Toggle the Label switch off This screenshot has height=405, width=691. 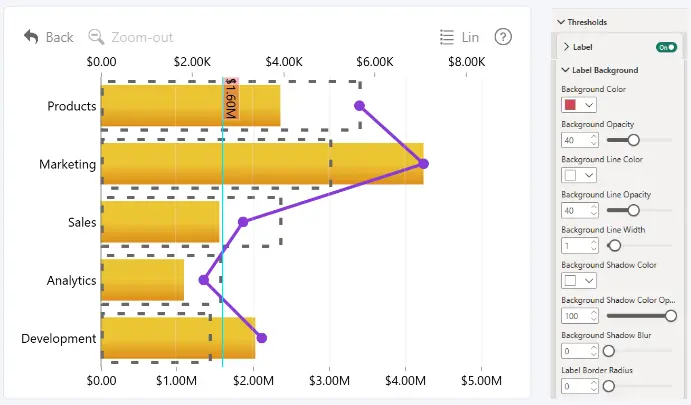(x=666, y=47)
